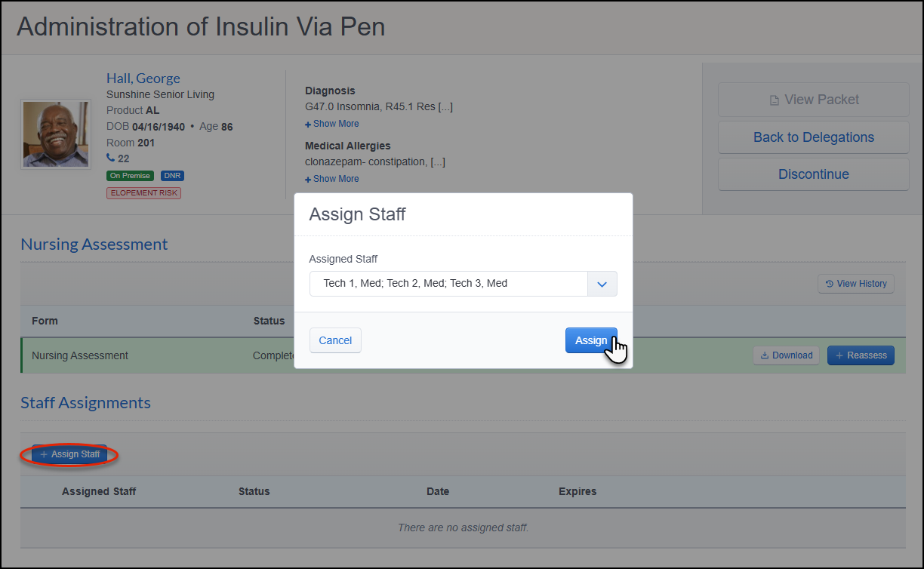Click the plus icon on Reassess button
The image size is (924, 569).
[x=839, y=355]
